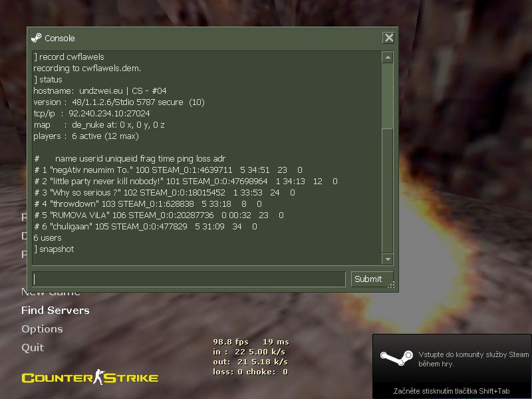The width and height of the screenshot is (532, 399).
Task: Click the Counter-Strike logo
Action: pyautogui.click(x=90, y=377)
